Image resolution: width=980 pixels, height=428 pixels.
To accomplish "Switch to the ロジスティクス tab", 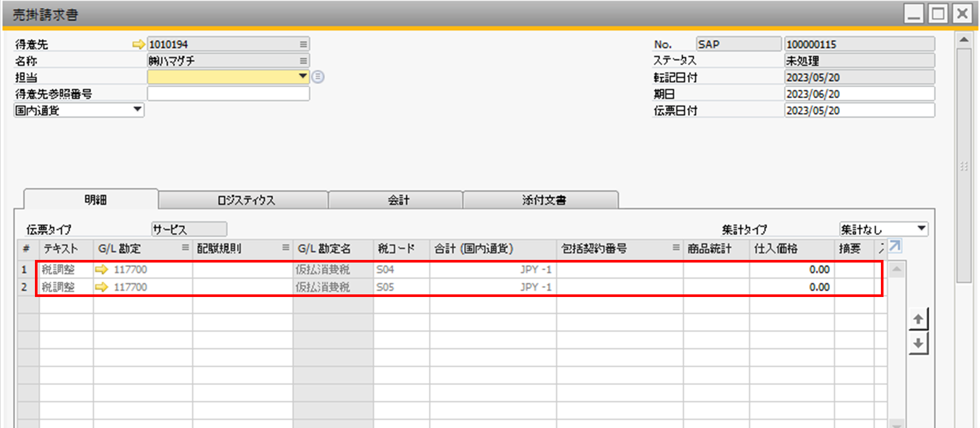I will (x=245, y=200).
